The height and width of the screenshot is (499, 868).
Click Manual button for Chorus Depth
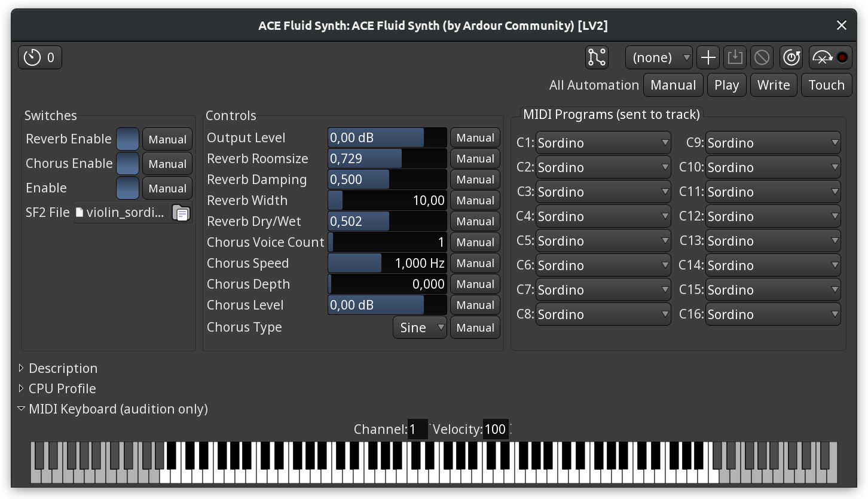(475, 284)
